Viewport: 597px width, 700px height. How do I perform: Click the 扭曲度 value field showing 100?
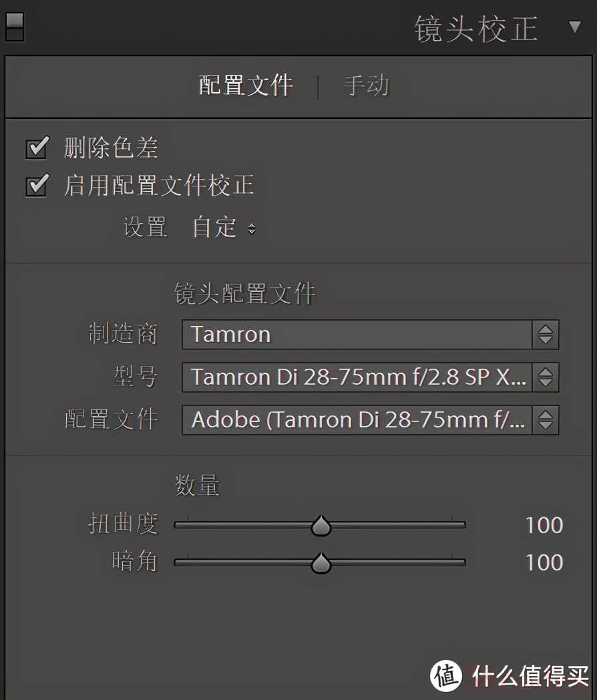544,526
